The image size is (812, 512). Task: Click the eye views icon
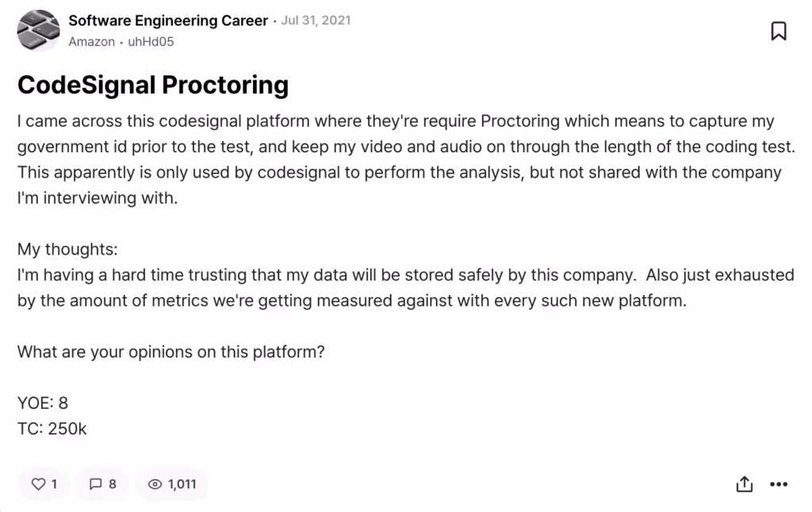[155, 483]
